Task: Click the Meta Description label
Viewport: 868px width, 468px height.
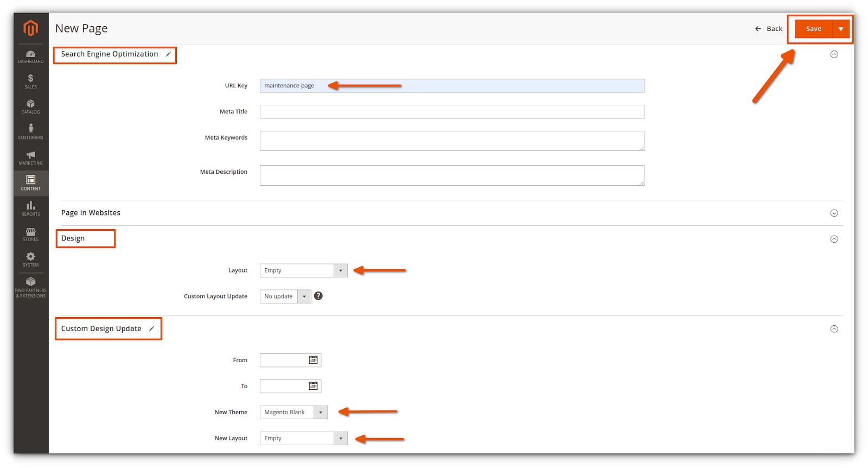Action: point(224,172)
